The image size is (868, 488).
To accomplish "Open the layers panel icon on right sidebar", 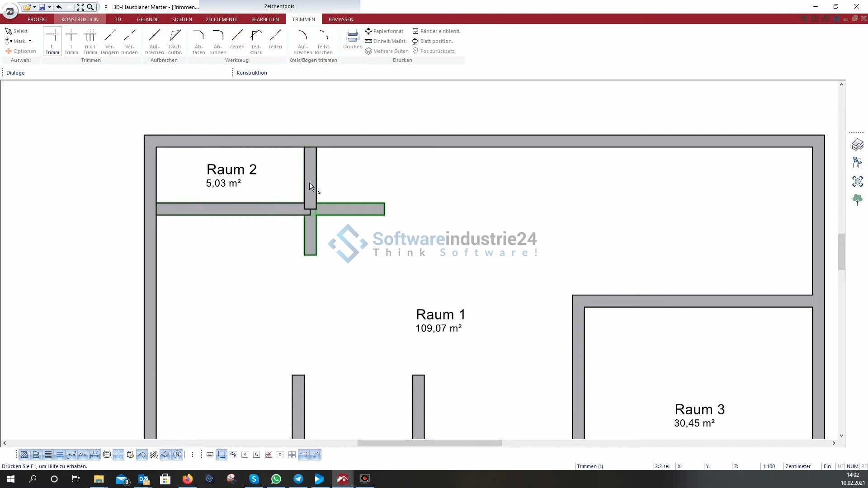I will [x=857, y=145].
